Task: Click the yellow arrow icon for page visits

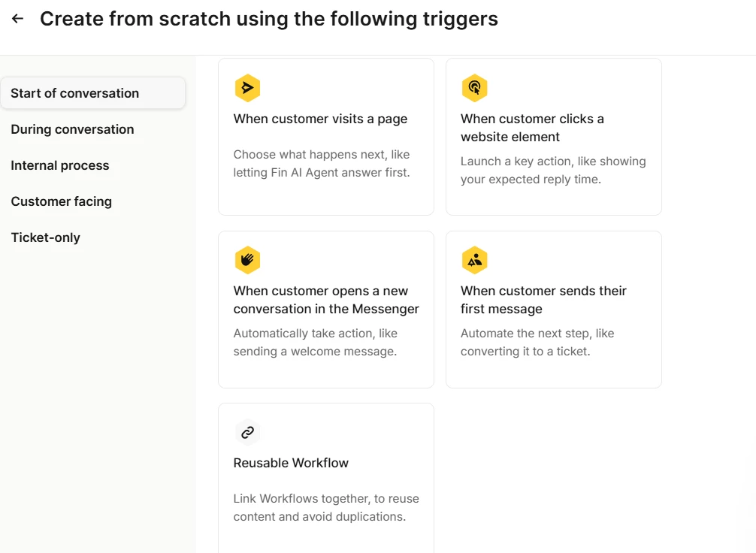Action: tap(247, 88)
